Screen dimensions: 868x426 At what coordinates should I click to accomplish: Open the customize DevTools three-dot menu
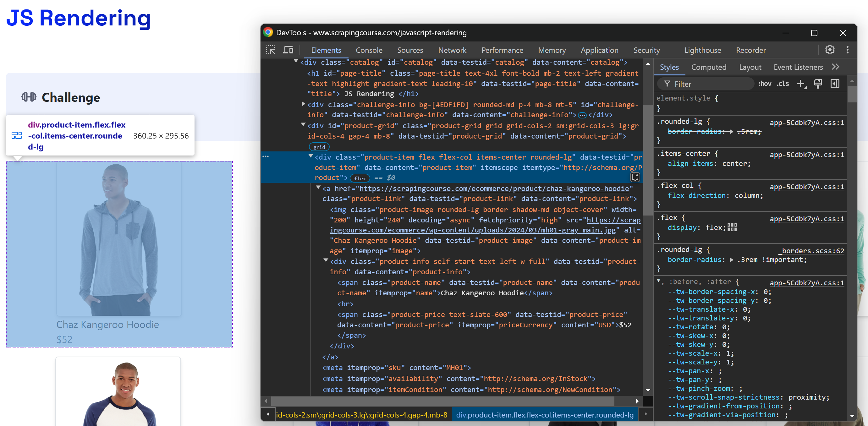pyautogui.click(x=848, y=50)
